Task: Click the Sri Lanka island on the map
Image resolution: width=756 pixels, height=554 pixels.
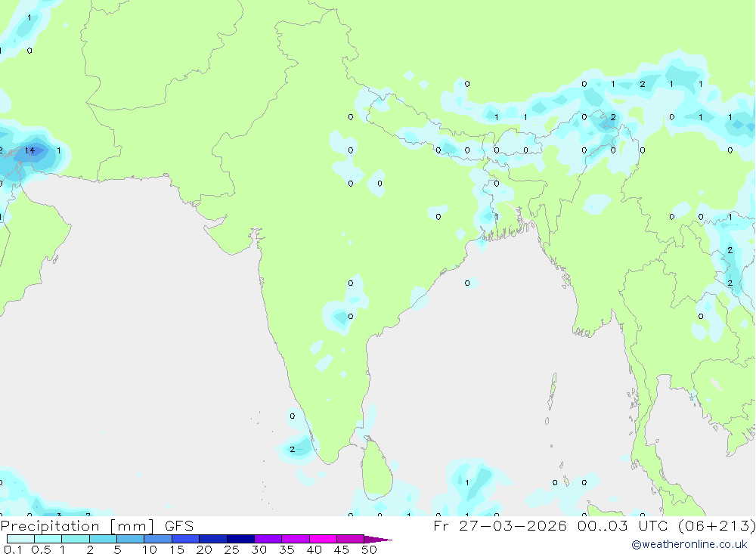Action: (x=376, y=469)
